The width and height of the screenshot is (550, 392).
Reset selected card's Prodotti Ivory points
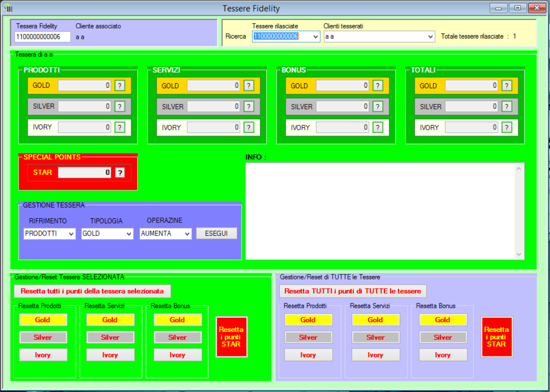point(43,355)
